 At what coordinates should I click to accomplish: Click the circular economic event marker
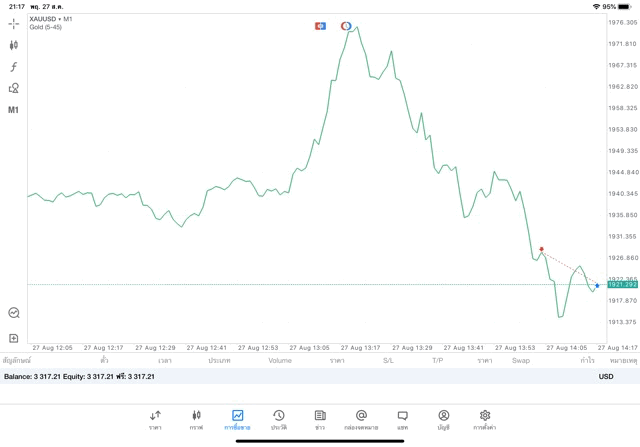point(346,25)
